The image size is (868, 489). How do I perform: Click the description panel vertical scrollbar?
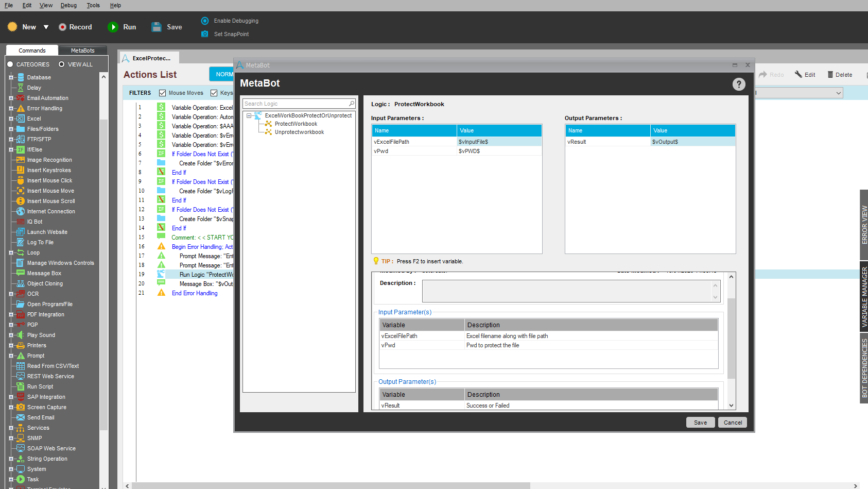point(731,340)
